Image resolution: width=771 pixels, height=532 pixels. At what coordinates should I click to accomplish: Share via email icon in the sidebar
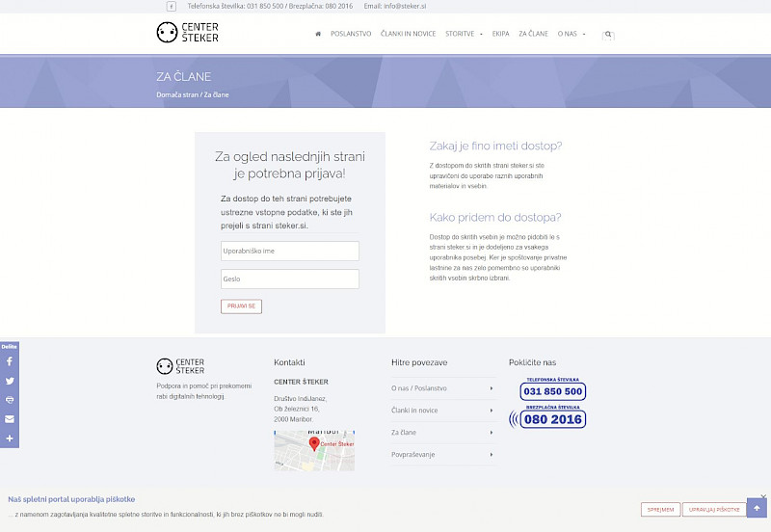[x=10, y=419]
